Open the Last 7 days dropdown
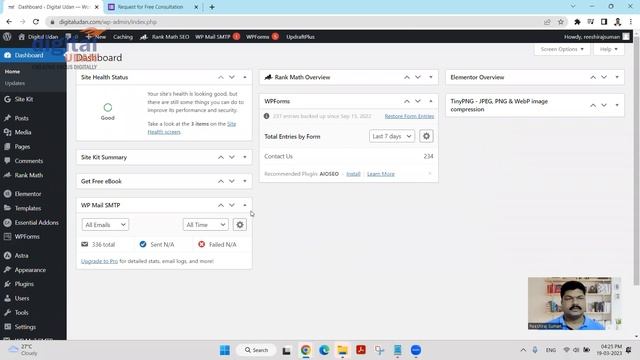Image resolution: width=640 pixels, height=360 pixels. click(x=392, y=136)
